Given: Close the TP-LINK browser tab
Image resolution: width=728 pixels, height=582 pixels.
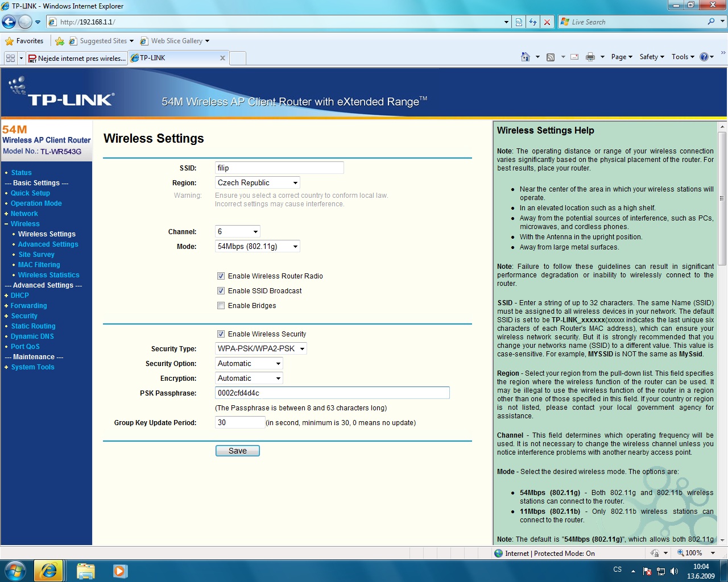Looking at the screenshot, I should click(x=222, y=58).
